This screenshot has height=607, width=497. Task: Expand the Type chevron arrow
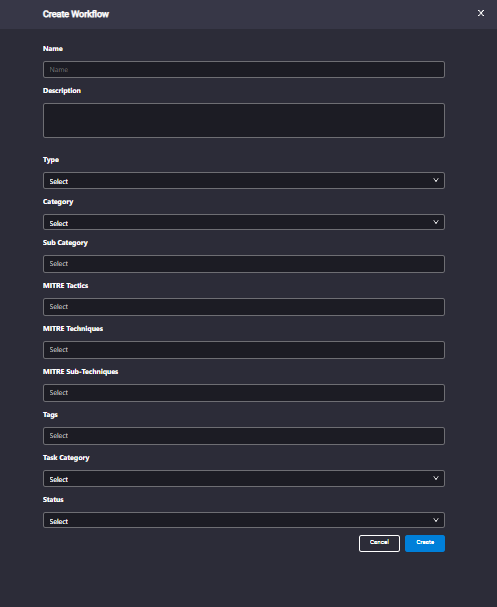[436, 180]
